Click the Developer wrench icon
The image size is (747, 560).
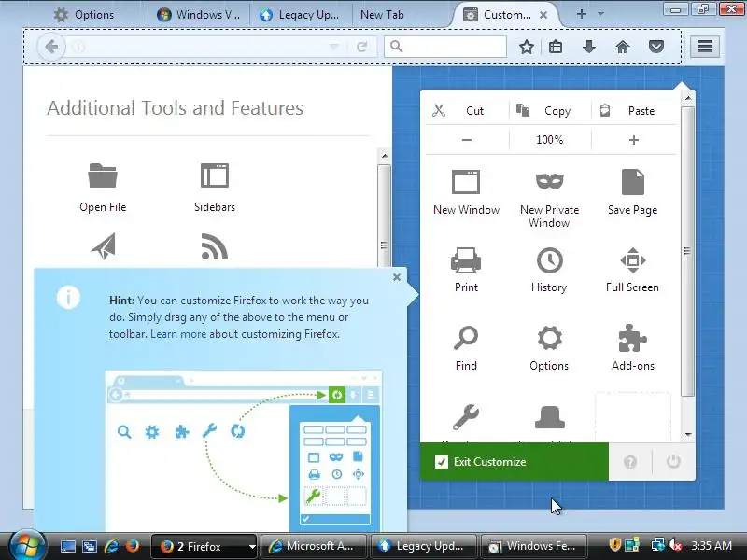coord(466,416)
